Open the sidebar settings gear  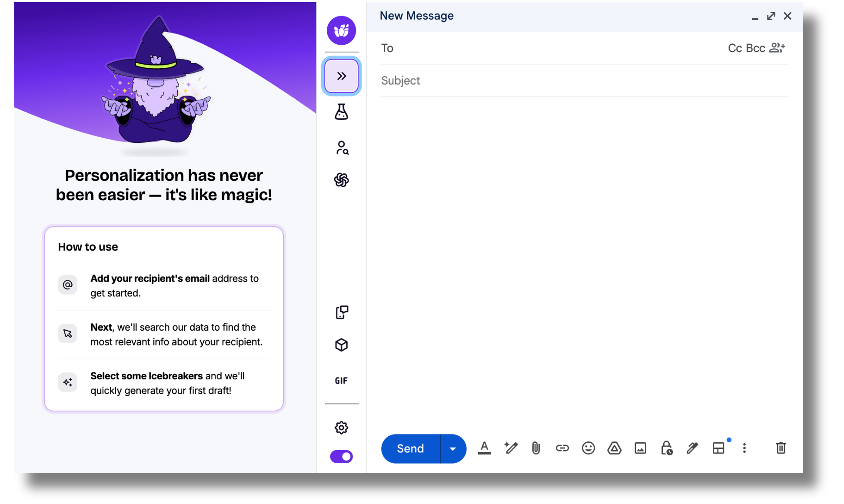[341, 428]
